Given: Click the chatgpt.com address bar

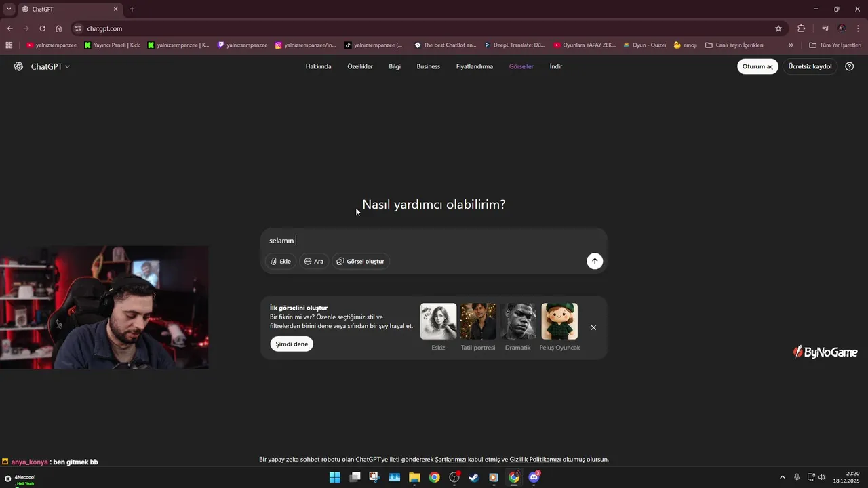Looking at the screenshot, I should pyautogui.click(x=427, y=28).
